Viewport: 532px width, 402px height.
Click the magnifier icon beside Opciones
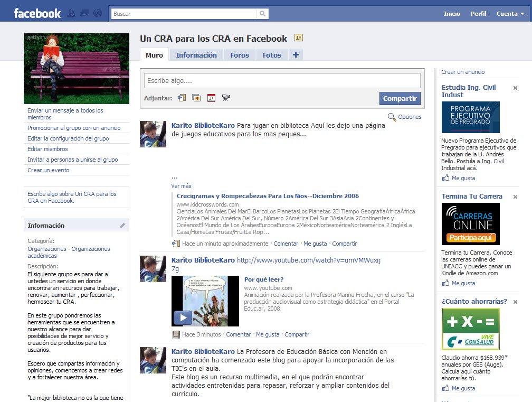(x=392, y=117)
